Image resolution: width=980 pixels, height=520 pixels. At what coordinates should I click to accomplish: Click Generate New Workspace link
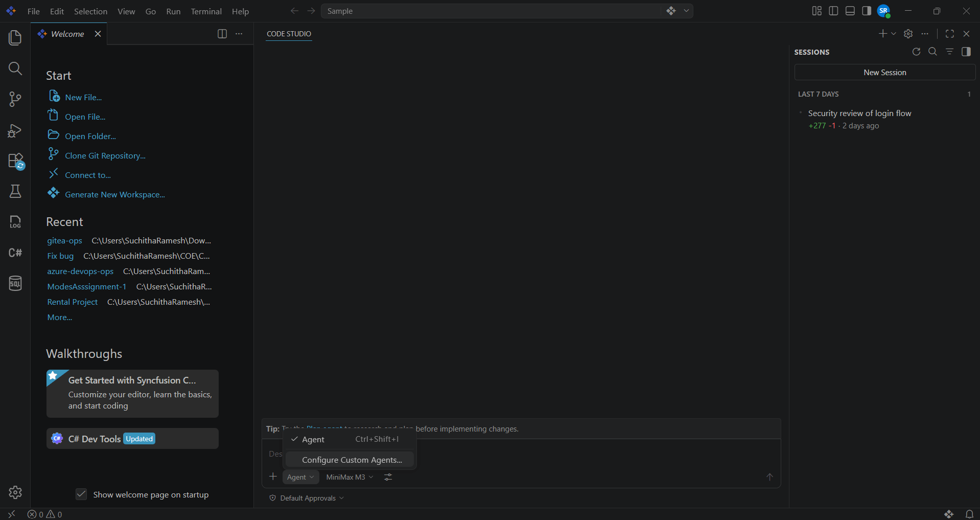pyautogui.click(x=115, y=194)
